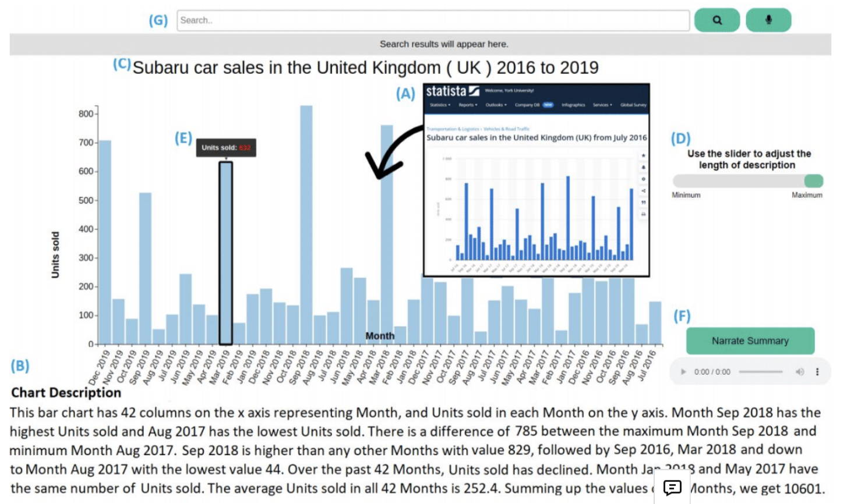Click the Statista logo in thumbnail

coord(453,91)
